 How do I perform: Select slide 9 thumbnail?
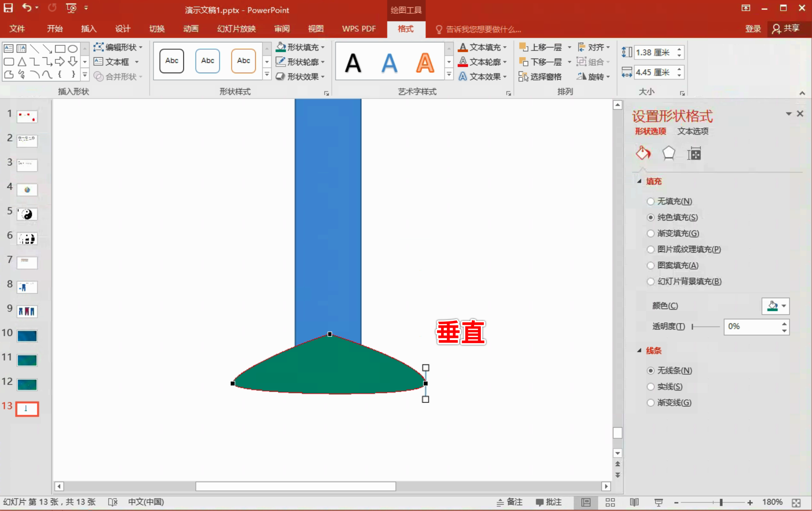click(x=27, y=311)
